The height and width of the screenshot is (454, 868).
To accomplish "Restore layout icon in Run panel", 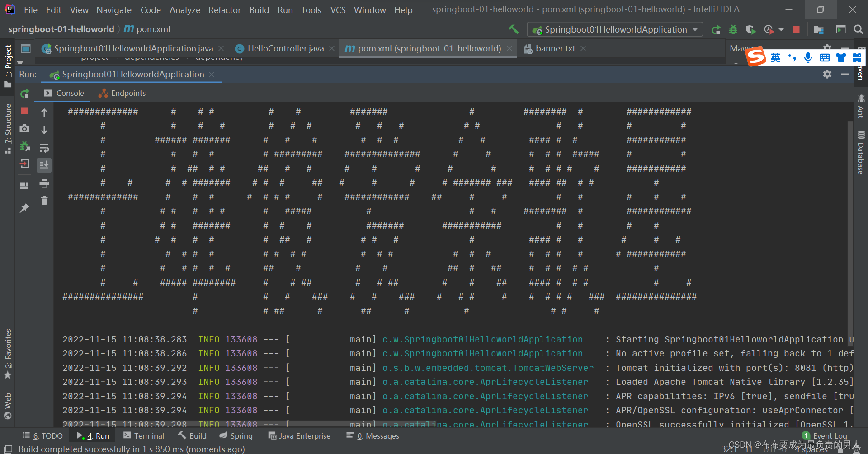I will tap(24, 186).
